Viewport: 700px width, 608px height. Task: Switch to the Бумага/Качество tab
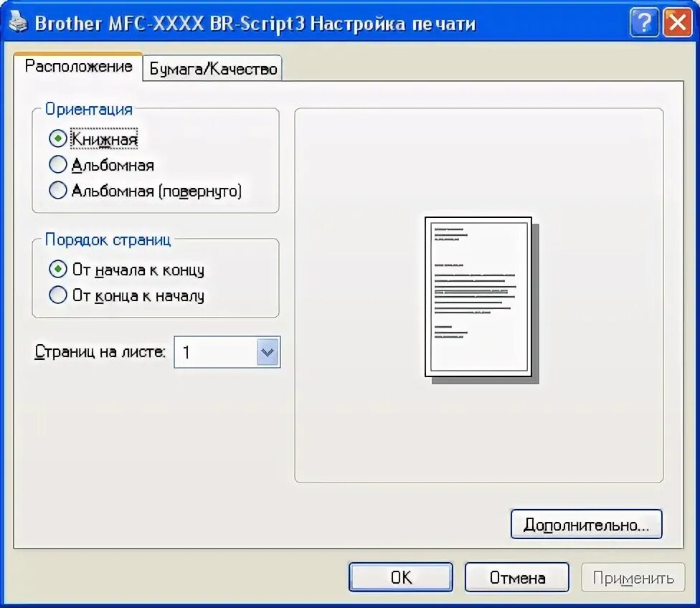point(213,69)
